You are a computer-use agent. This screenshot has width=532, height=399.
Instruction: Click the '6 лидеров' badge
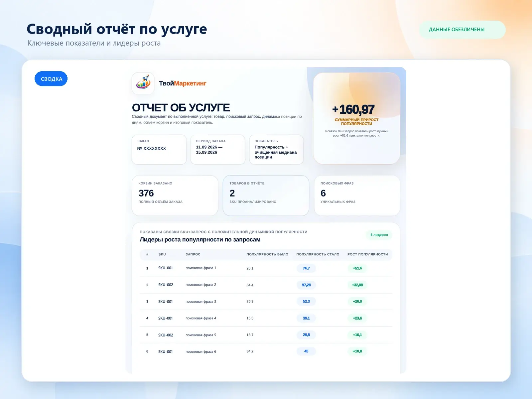(x=379, y=235)
